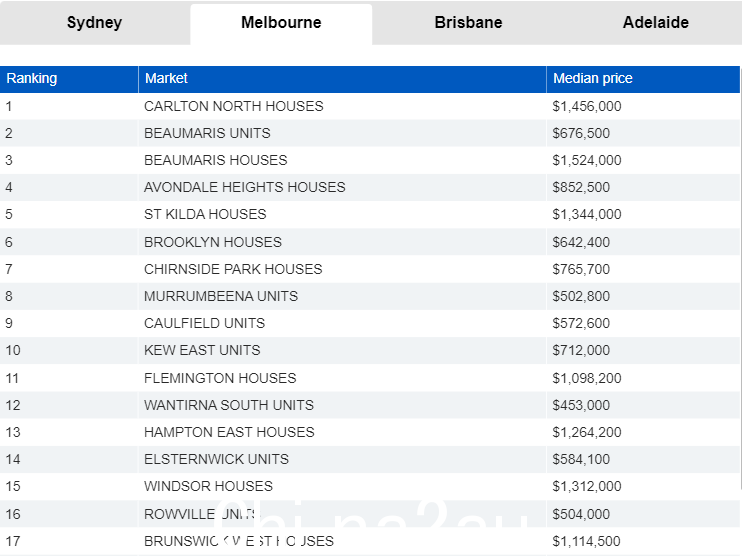Click median price $453,000
This screenshot has width=742, height=556.
pyautogui.click(x=581, y=405)
